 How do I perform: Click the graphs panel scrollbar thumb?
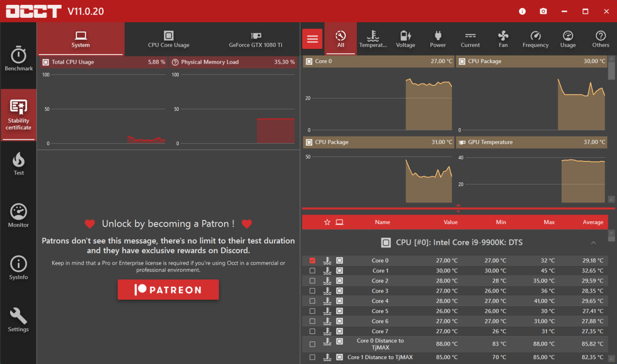[x=612, y=70]
